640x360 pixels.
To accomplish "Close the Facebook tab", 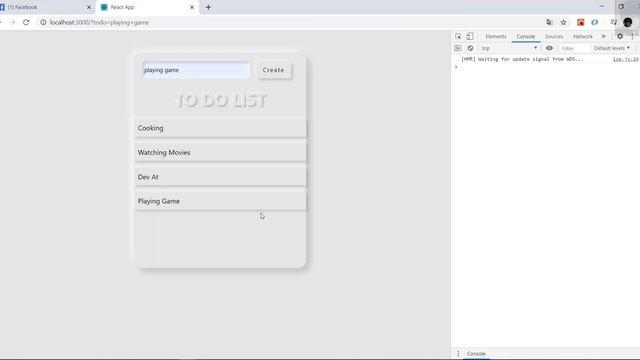I will [89, 7].
